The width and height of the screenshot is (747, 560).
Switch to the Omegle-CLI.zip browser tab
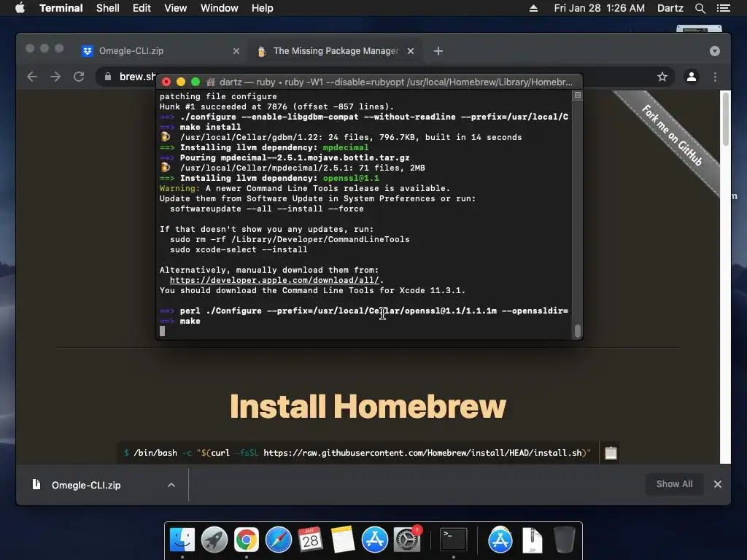click(x=160, y=51)
